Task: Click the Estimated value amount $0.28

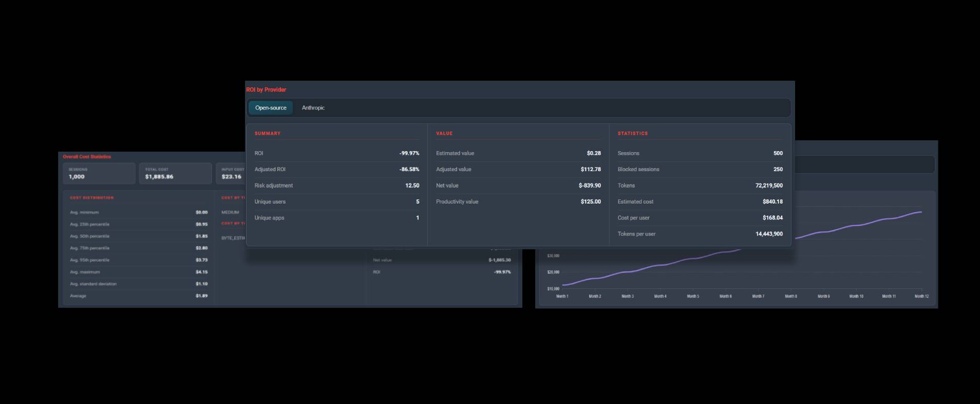Action: pos(594,153)
